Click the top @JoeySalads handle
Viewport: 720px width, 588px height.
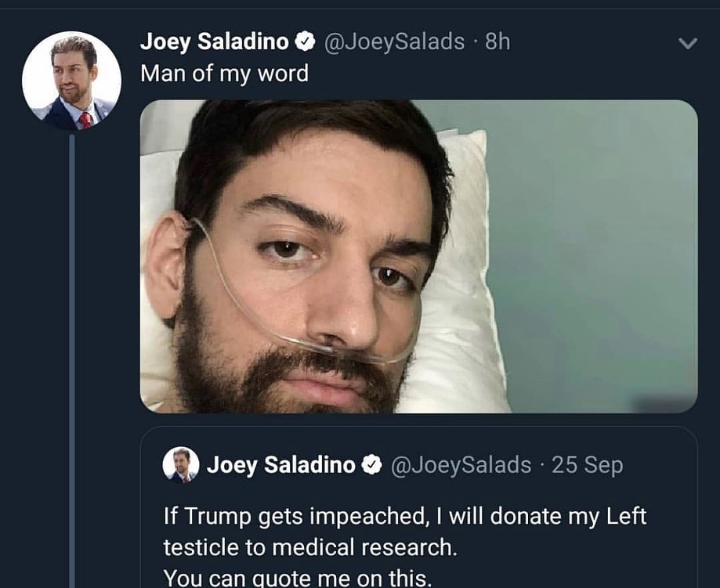point(394,41)
